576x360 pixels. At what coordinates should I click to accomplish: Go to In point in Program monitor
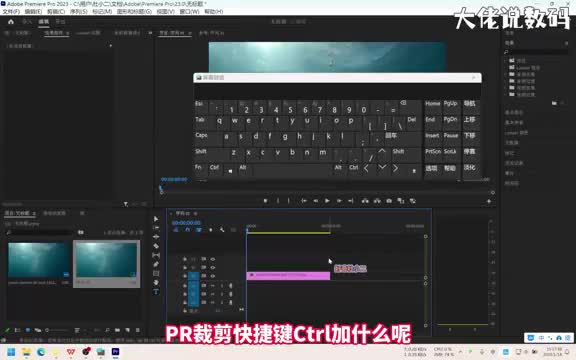(x=304, y=201)
